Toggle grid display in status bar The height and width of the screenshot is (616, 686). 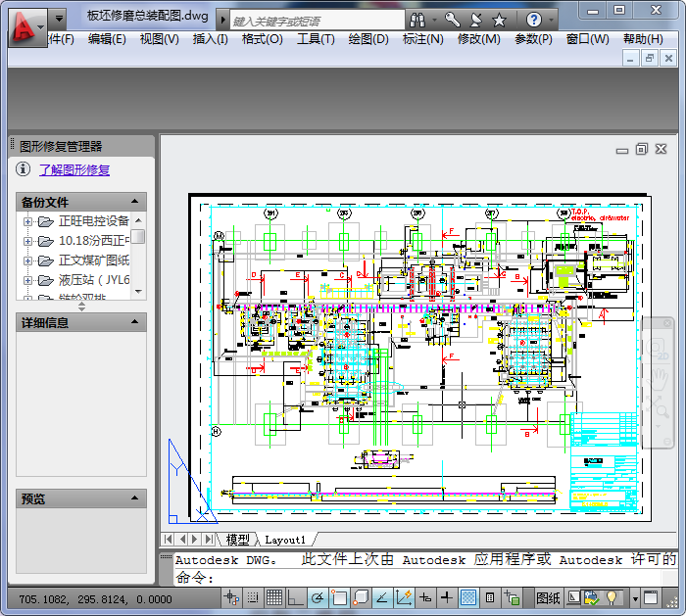(x=274, y=597)
